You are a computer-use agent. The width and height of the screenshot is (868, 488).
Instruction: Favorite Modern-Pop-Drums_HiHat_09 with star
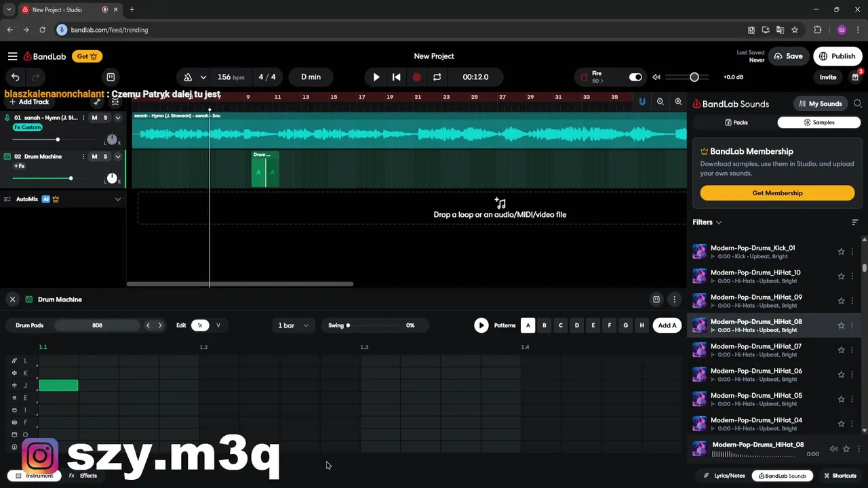tap(841, 301)
